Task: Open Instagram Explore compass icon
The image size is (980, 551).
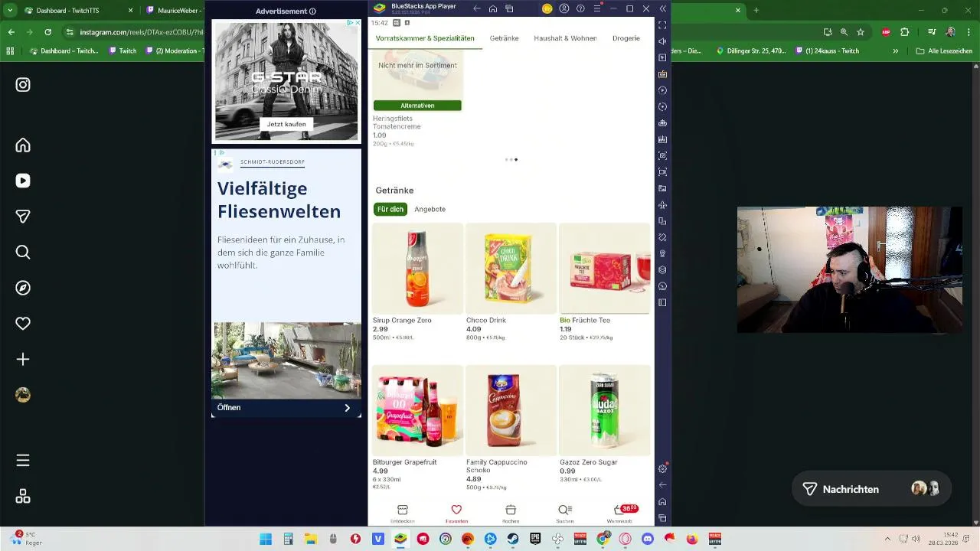Action: [23, 288]
